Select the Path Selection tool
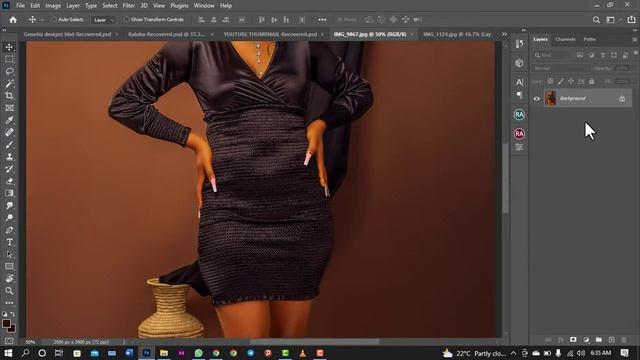Screen dimensions: 640x360 [x=9, y=254]
